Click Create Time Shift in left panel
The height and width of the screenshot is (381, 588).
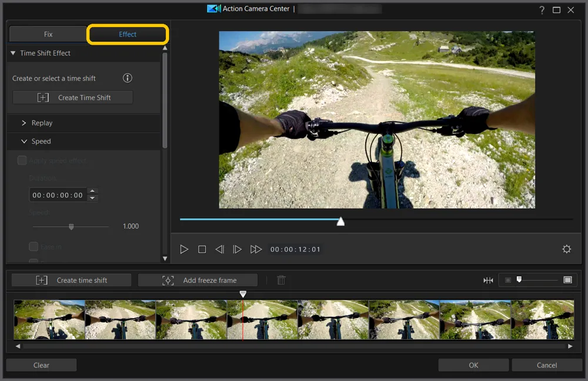click(x=73, y=98)
